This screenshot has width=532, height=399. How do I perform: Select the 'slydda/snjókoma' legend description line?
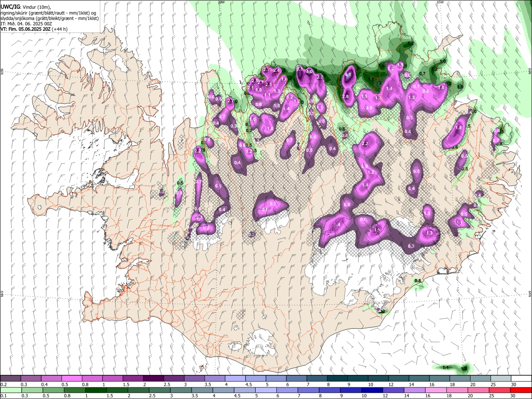coord(49,18)
